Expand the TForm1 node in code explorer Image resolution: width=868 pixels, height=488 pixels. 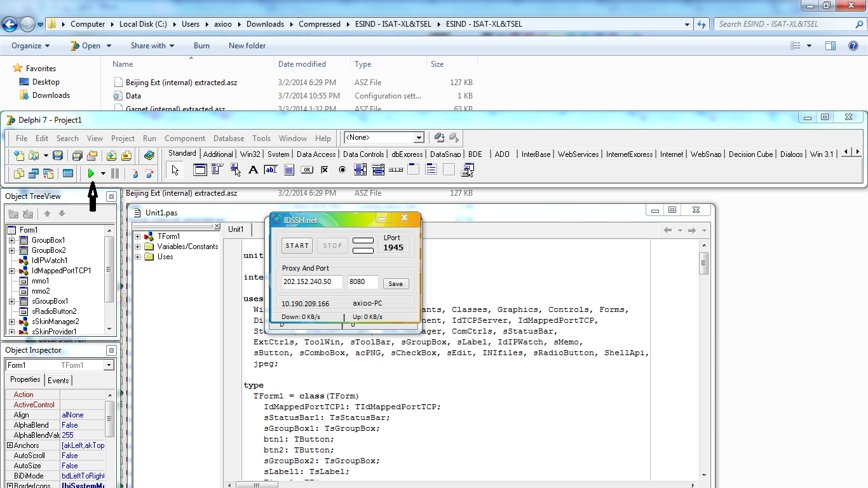coord(138,236)
